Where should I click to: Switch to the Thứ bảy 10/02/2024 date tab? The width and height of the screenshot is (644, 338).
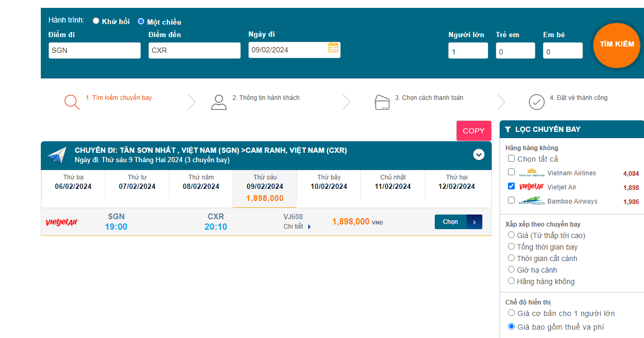(x=329, y=182)
